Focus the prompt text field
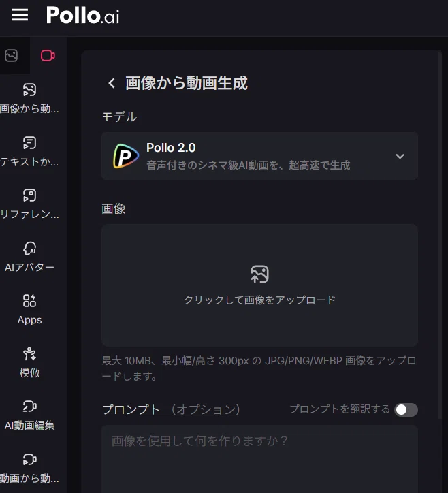The image size is (448, 493). tap(259, 459)
